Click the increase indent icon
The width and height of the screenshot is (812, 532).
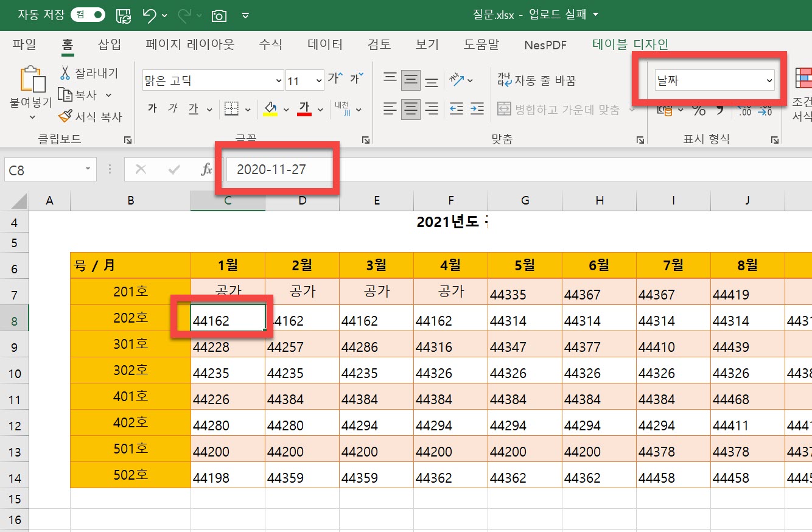tap(477, 109)
